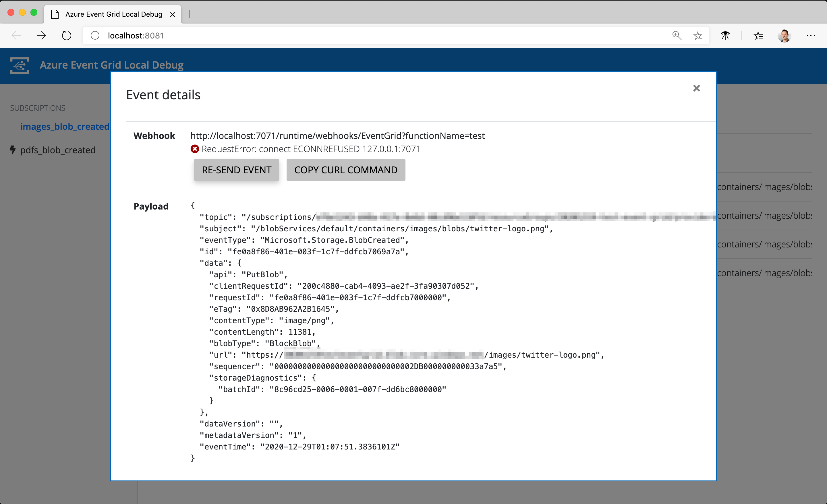Close the Azure Event Grid Local Debug tab

(173, 14)
